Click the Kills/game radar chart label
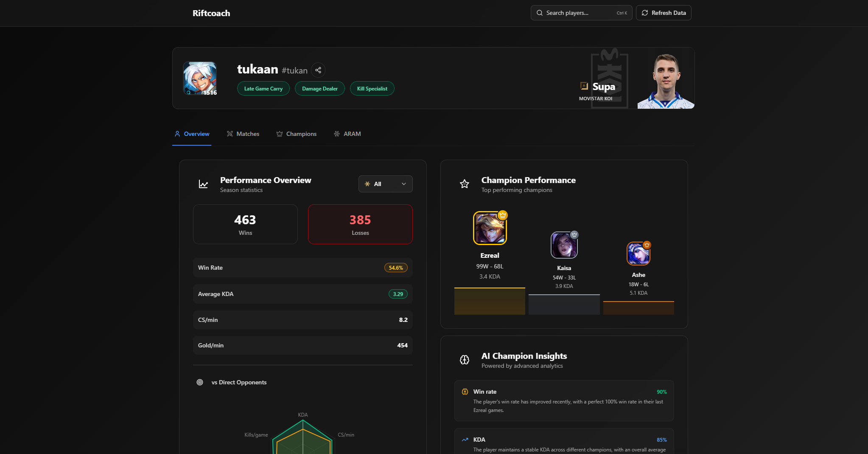This screenshot has height=454, width=868. 256,435
